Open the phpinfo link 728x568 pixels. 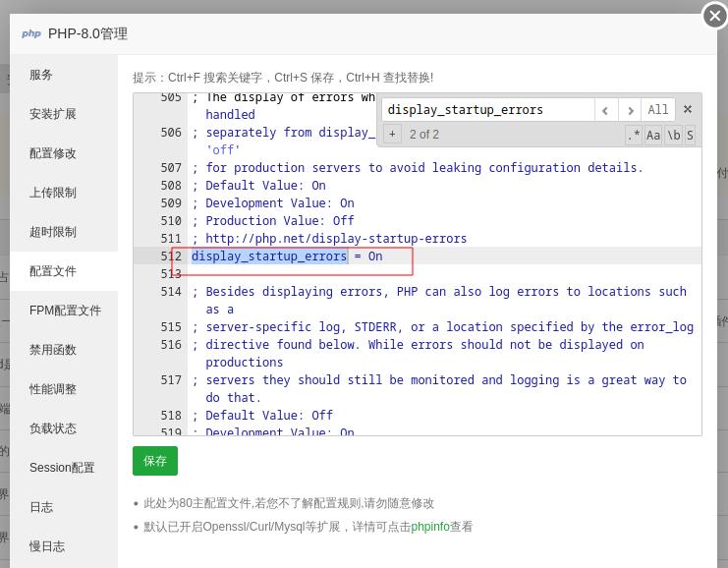[429, 527]
